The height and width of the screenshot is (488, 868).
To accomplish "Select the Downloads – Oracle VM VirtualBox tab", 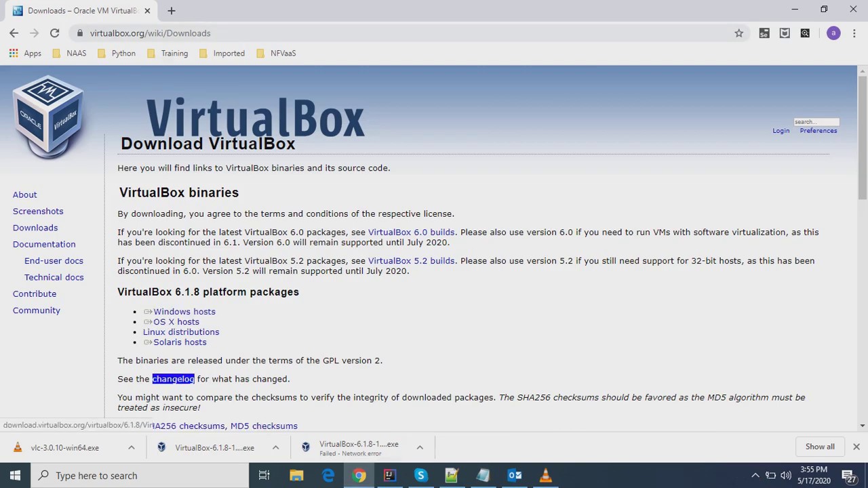I will click(x=80, y=11).
